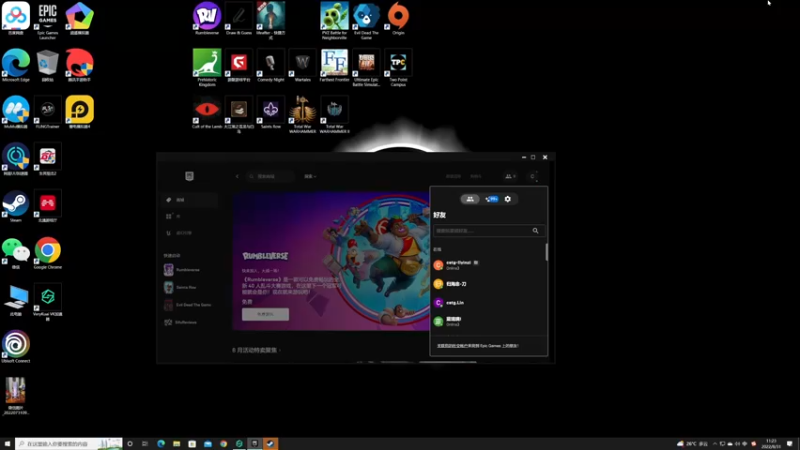Open the Microsoft Edge desktop shortcut
The image size is (800, 450).
tap(16, 65)
